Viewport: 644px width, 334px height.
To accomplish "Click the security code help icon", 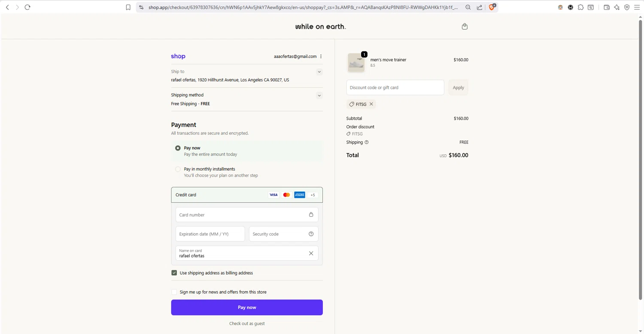I will coord(311,234).
